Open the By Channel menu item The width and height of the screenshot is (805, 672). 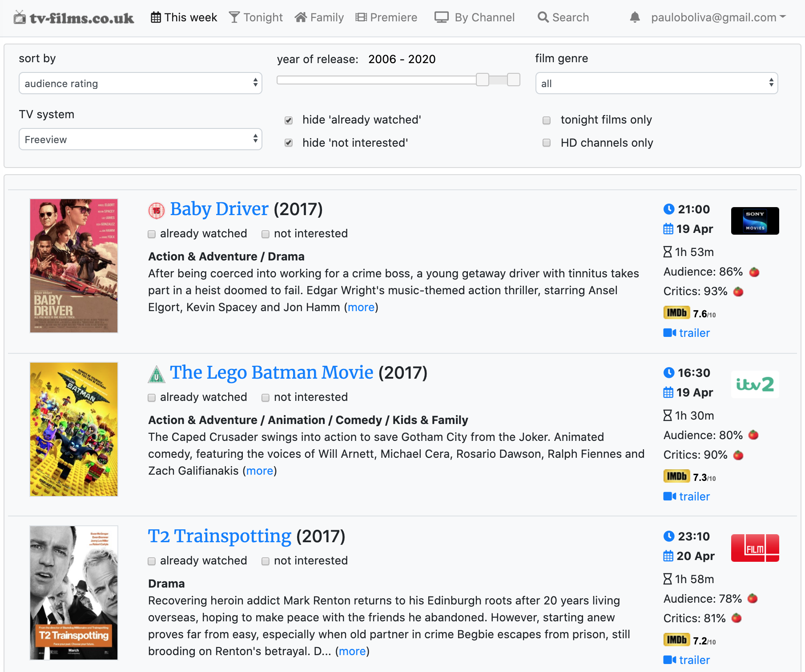click(475, 17)
